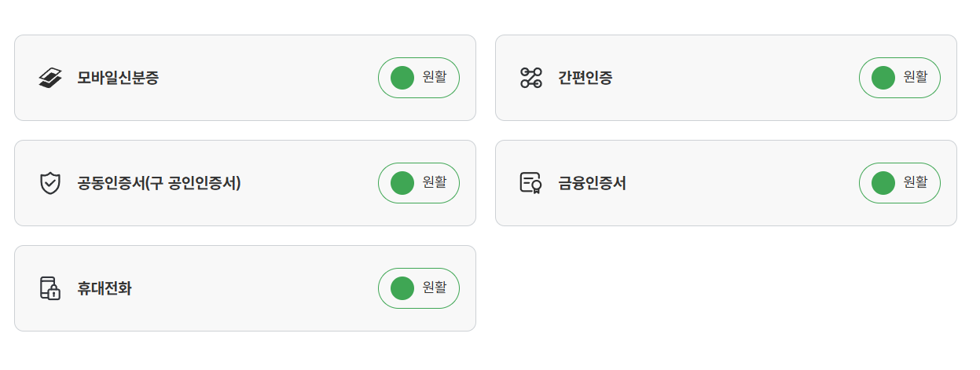The width and height of the screenshot is (980, 370).
Task: Open the 공동인증서(구 공인인증서) label
Action: (159, 183)
